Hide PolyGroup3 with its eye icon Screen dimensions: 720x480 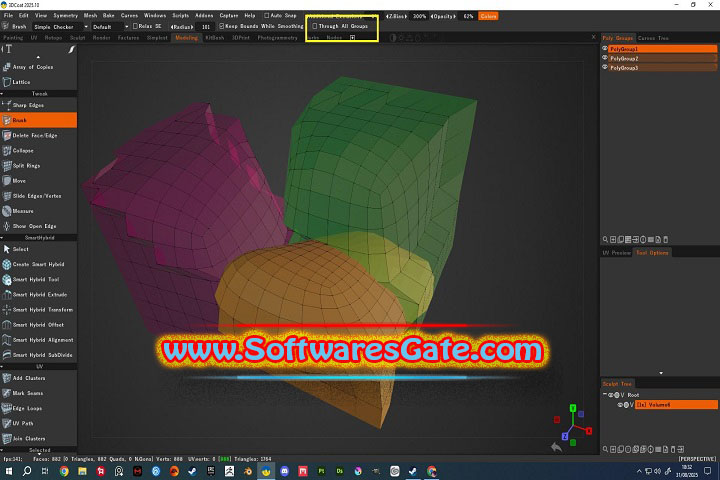point(605,68)
